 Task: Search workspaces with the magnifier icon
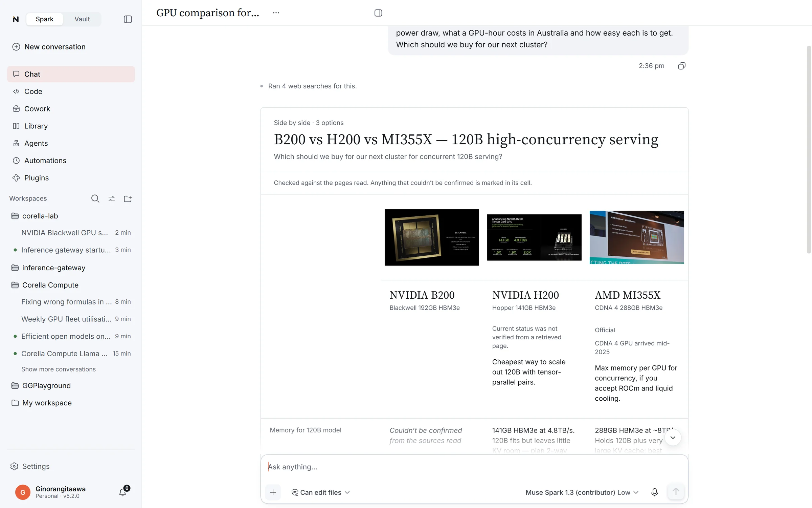click(95, 198)
